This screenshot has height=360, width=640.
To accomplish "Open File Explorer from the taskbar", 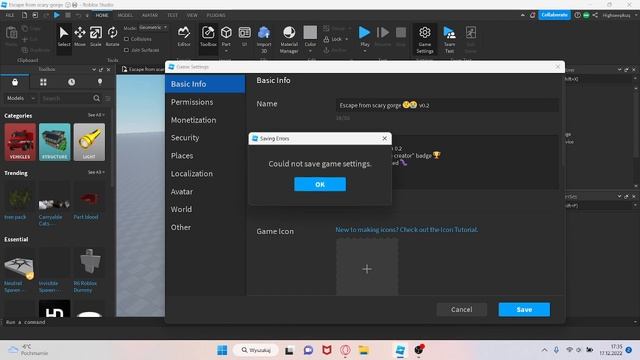I will point(363,350).
